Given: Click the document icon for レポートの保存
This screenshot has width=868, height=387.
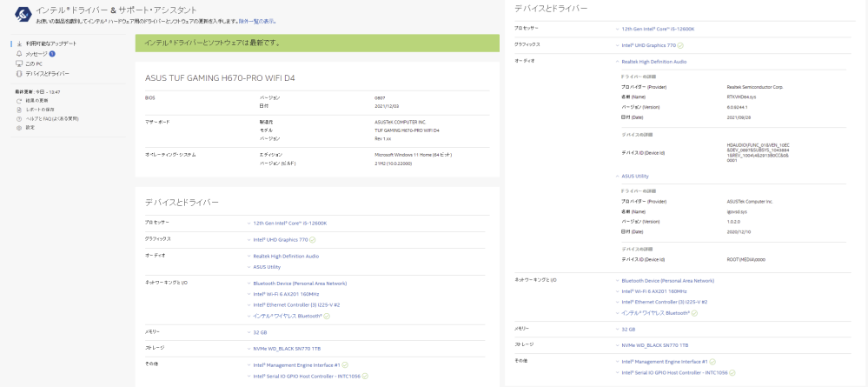Looking at the screenshot, I should click(x=19, y=110).
